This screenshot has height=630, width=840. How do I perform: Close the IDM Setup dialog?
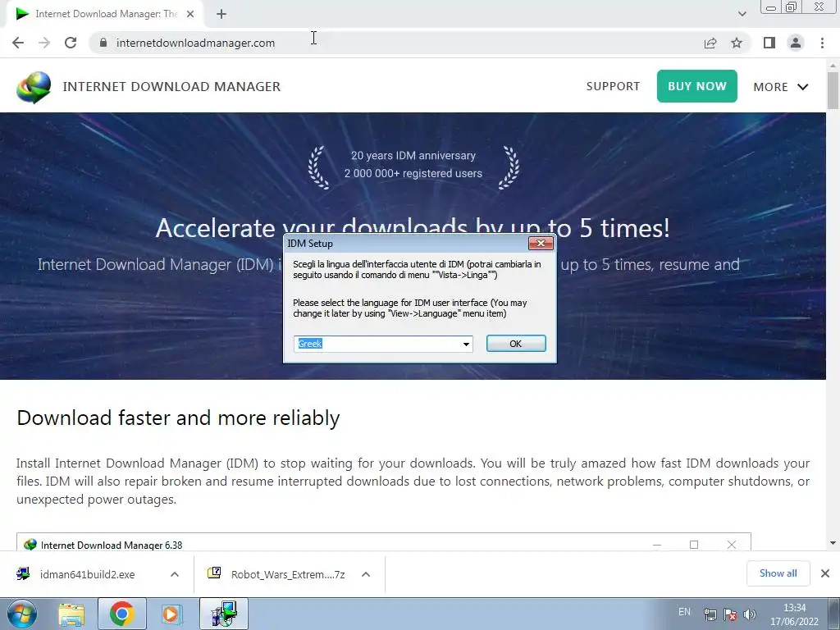[541, 243]
